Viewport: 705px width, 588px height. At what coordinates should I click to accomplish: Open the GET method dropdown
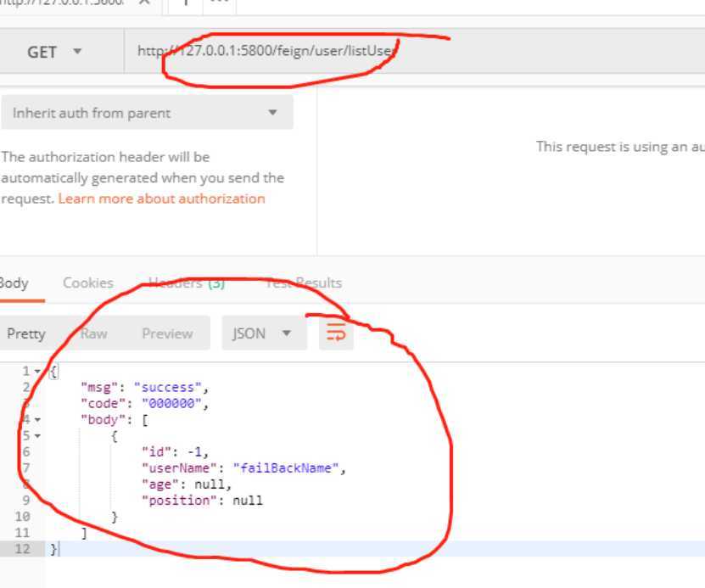point(55,52)
